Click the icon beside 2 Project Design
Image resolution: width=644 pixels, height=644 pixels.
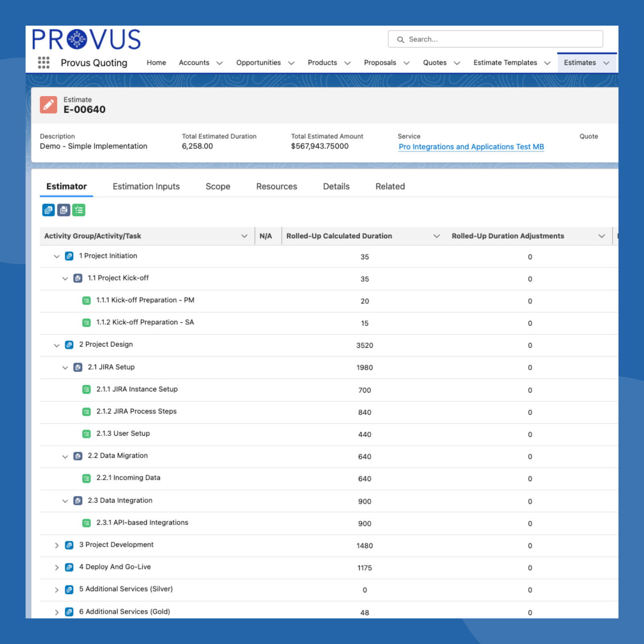pos(69,345)
